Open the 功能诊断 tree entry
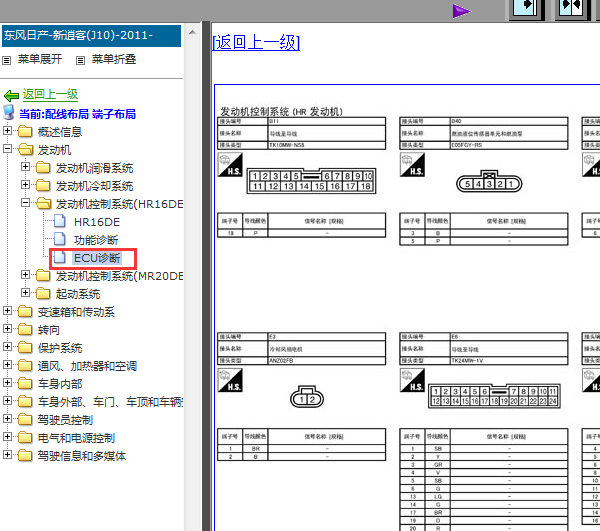 (96, 240)
